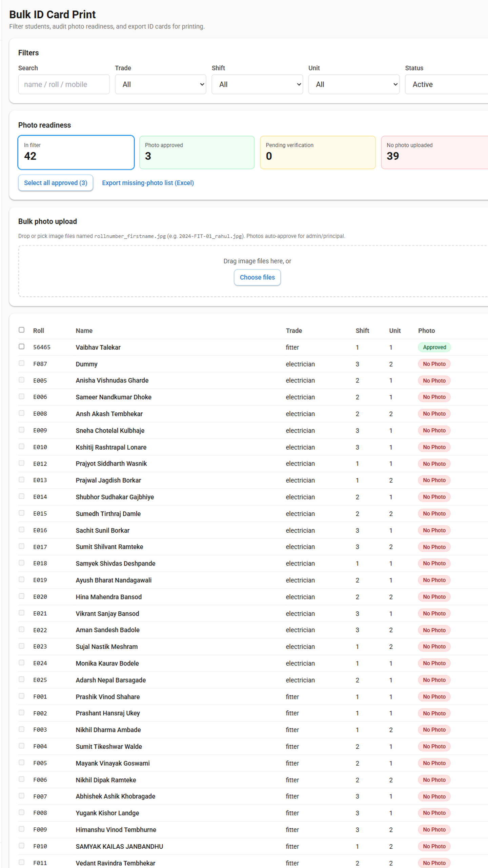
Task: Click the name Samyek Shivdas Deshpande
Action: (115, 563)
